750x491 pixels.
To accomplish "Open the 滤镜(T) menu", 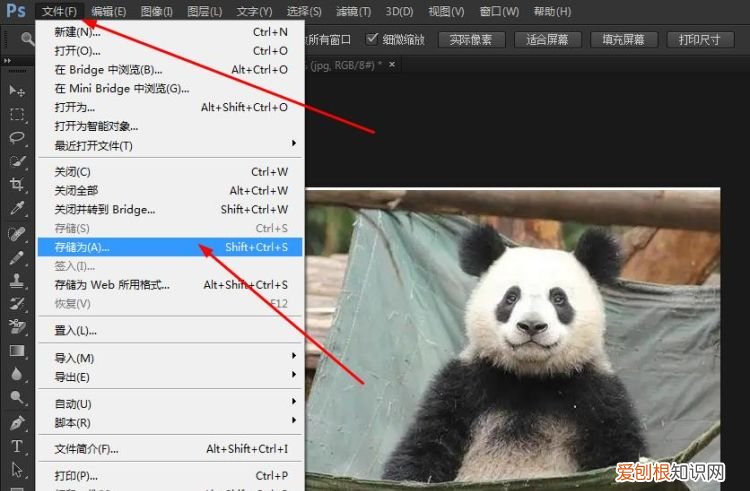I will coord(353,11).
